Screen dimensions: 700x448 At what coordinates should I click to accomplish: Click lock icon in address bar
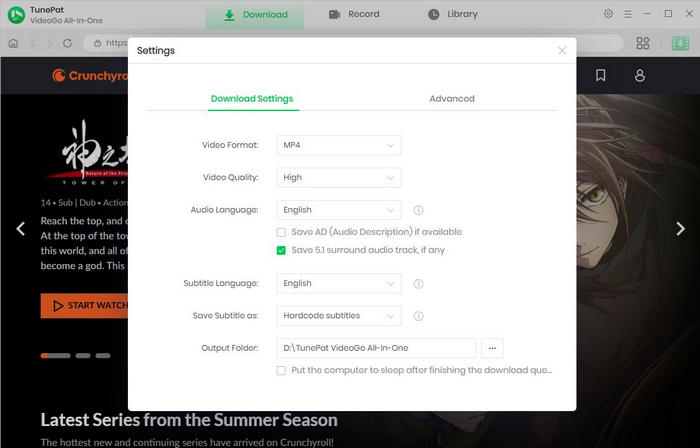(x=97, y=43)
